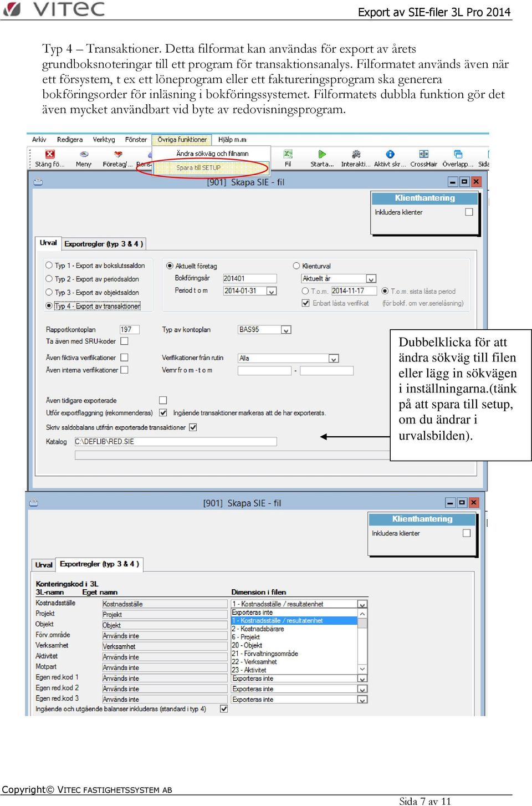Click the Kostnadsställe Eget namn field
The image size is (532, 806).
[x=165, y=604]
